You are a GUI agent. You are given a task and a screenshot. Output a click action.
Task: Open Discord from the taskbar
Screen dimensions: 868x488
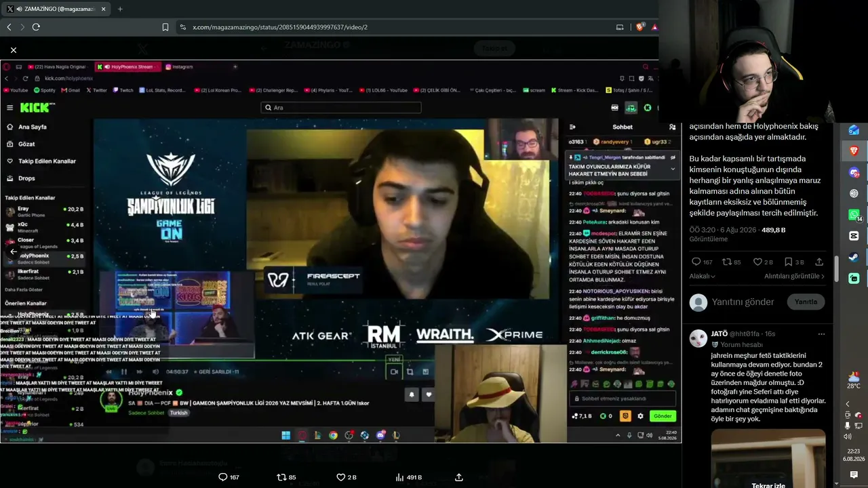(x=854, y=173)
